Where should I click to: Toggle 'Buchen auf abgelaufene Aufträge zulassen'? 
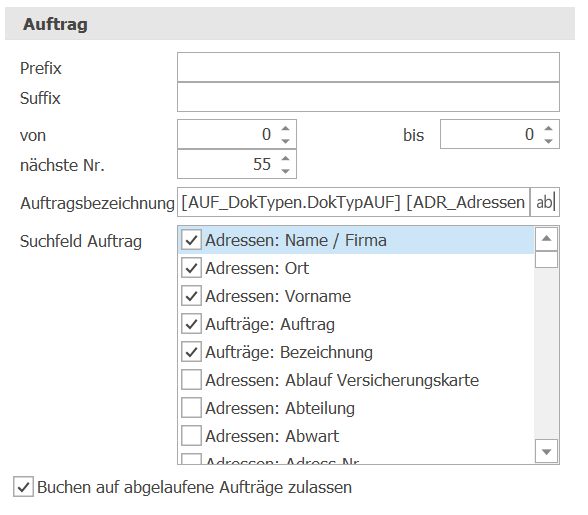click(x=23, y=487)
